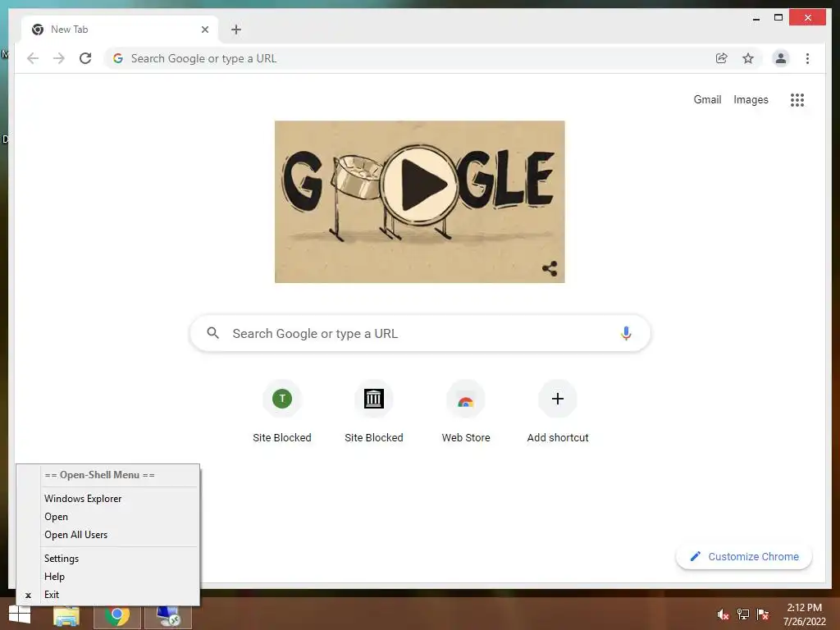Open Settings from Open-Shell menu
The height and width of the screenshot is (630, 840).
[x=120, y=558]
